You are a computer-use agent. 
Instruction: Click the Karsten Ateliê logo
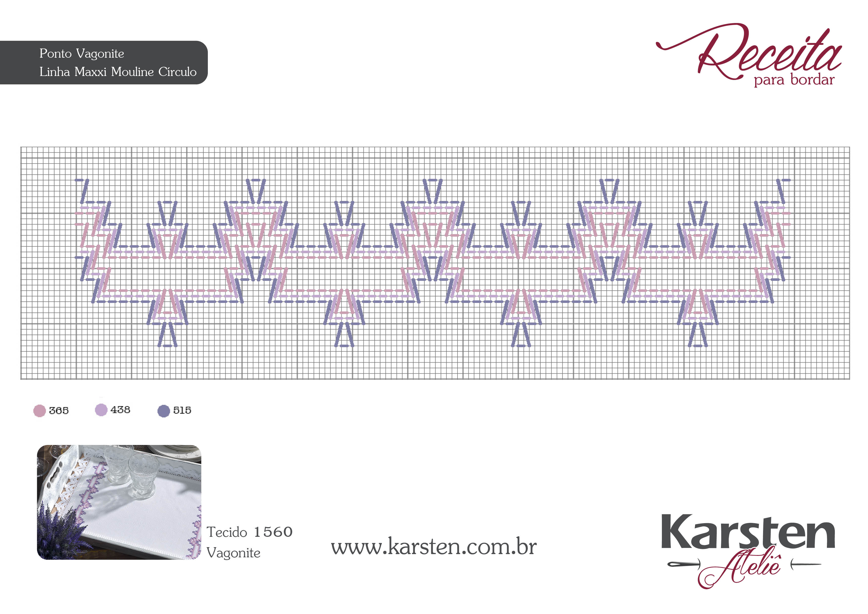[x=748, y=551]
